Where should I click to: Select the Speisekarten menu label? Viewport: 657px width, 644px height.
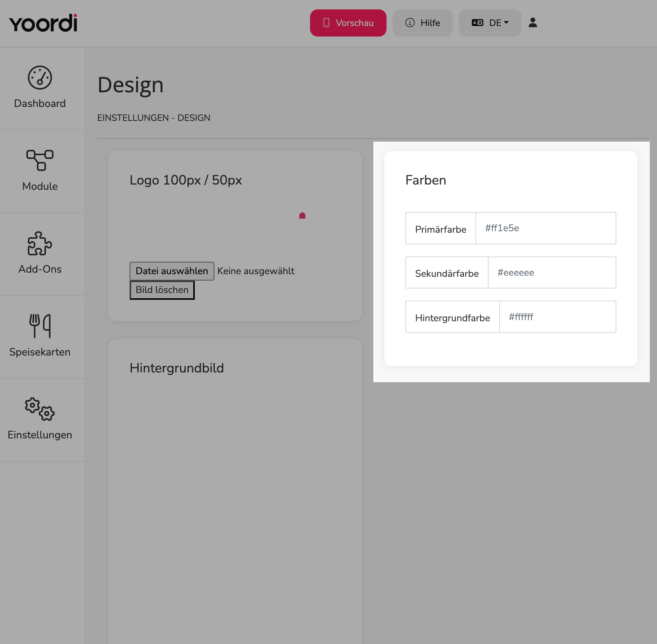click(40, 352)
